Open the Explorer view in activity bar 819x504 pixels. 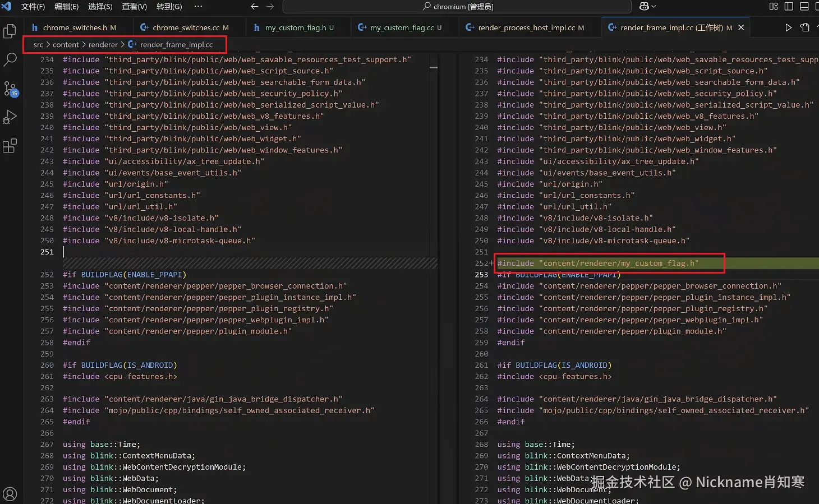click(x=10, y=31)
